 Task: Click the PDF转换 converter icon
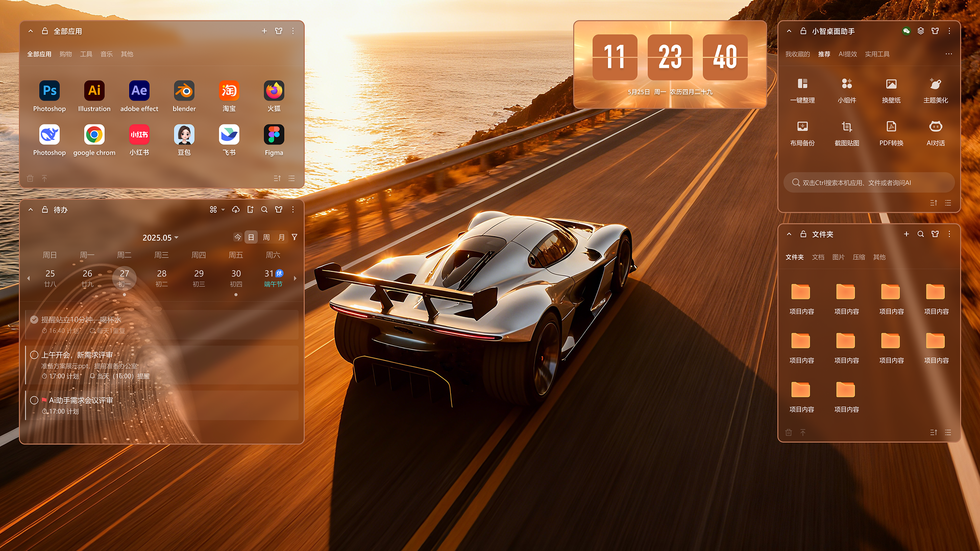891,127
